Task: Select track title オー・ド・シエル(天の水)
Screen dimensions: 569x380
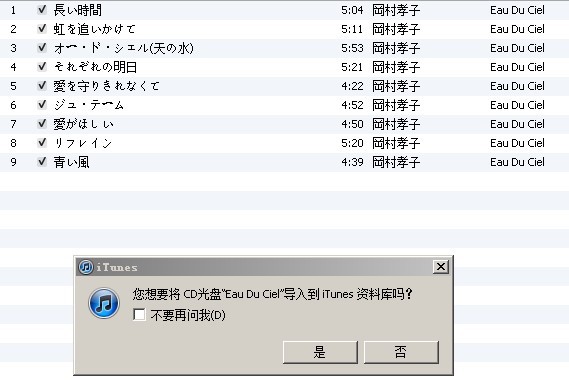Action: (123, 48)
